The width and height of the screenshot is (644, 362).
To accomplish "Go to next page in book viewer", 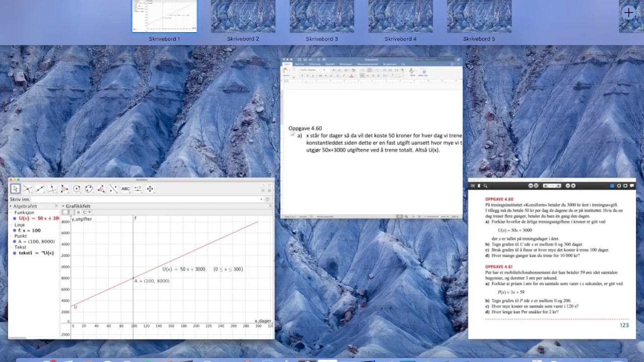I will pos(558,186).
